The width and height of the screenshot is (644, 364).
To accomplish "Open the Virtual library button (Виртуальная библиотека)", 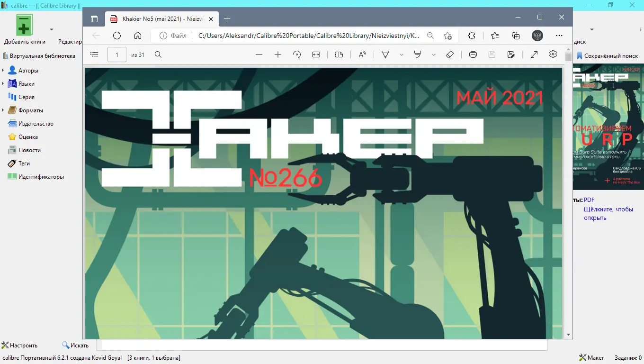I will tap(39, 56).
